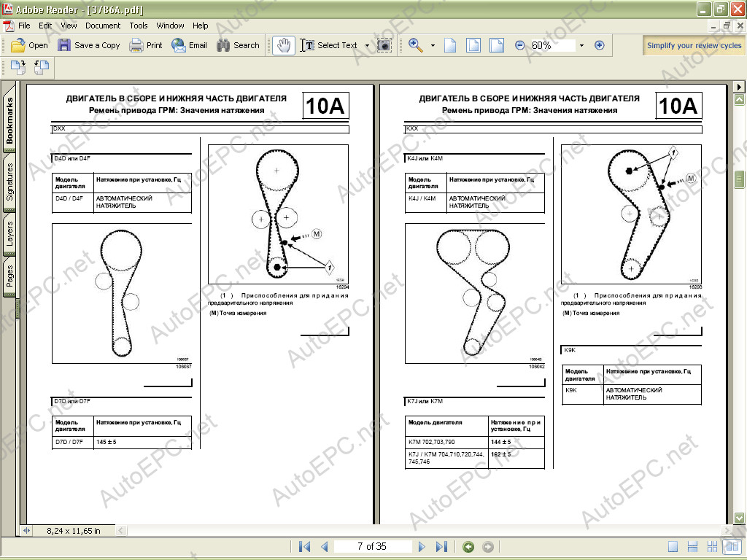Image resolution: width=747 pixels, height=560 pixels.
Task: Expand the Select Text tool dropdown arrow
Action: click(x=367, y=46)
